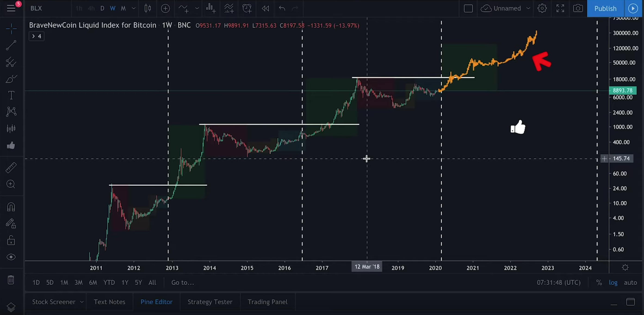Select the trend line drawing tool

point(11,45)
